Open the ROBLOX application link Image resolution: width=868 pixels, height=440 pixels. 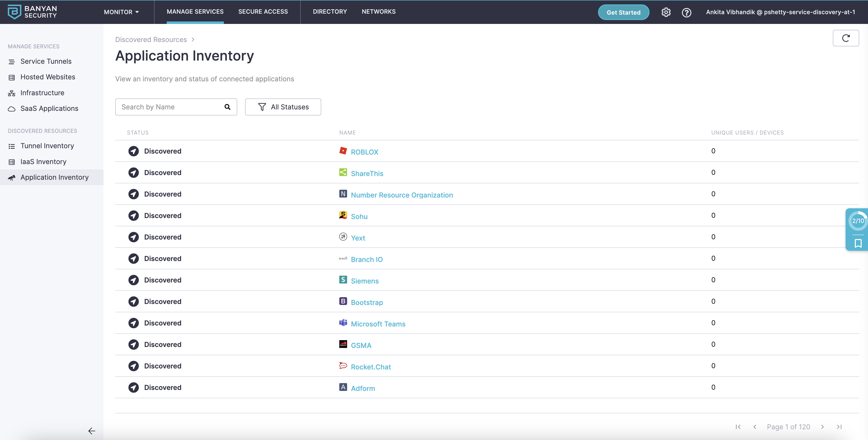point(365,152)
